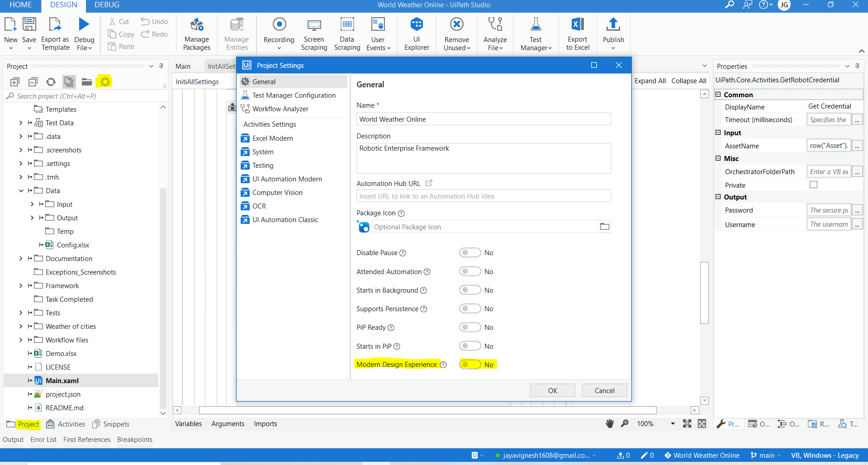This screenshot has height=465, width=868.
Task: Expand the Test Data folder
Action: 21,123
